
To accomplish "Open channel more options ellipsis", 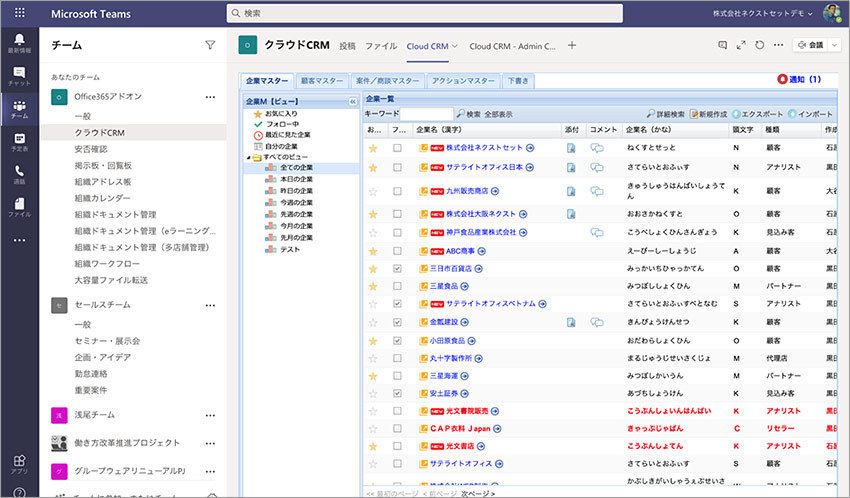I will [778, 45].
